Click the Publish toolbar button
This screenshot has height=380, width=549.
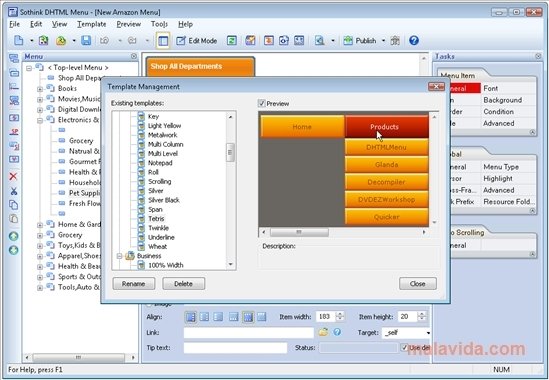click(x=360, y=41)
